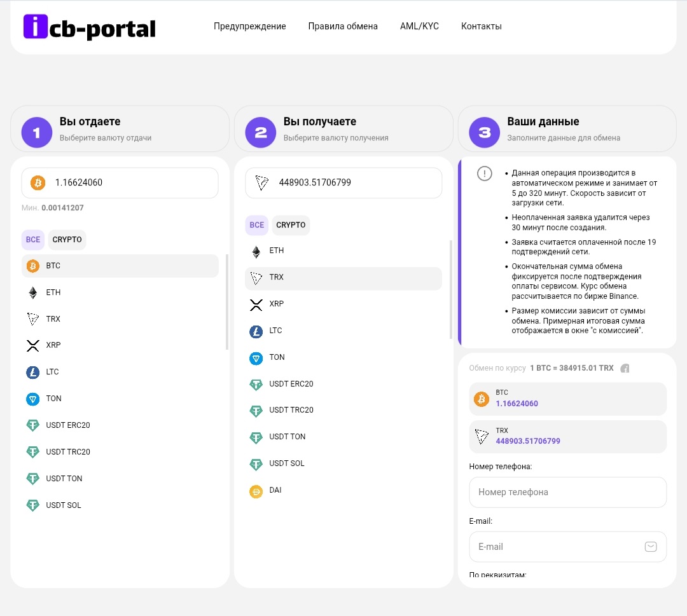Select the USDT TRC20 currency to receive
Viewport: 687px width, 616px height.
click(343, 410)
